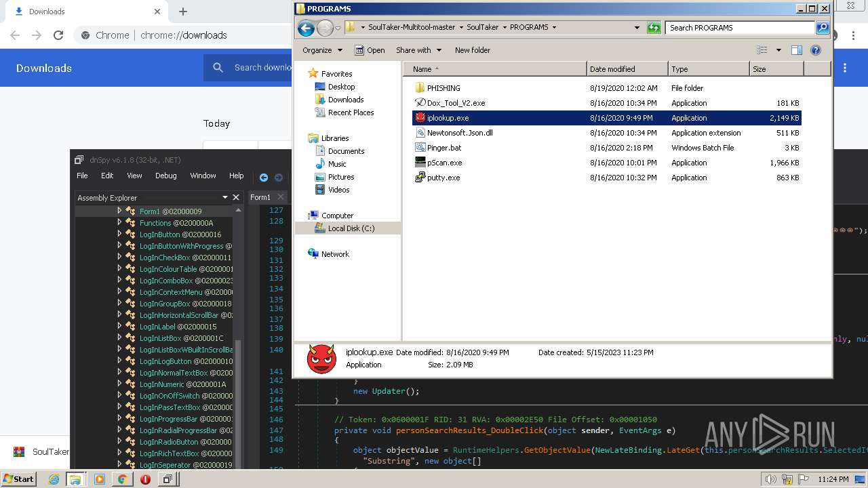Toggle the preview pane icon
The image size is (868, 488).
797,50
